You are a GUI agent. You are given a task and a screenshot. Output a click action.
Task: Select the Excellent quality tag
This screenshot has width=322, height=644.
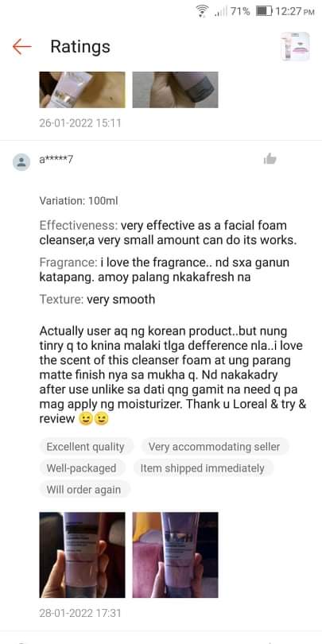(86, 447)
